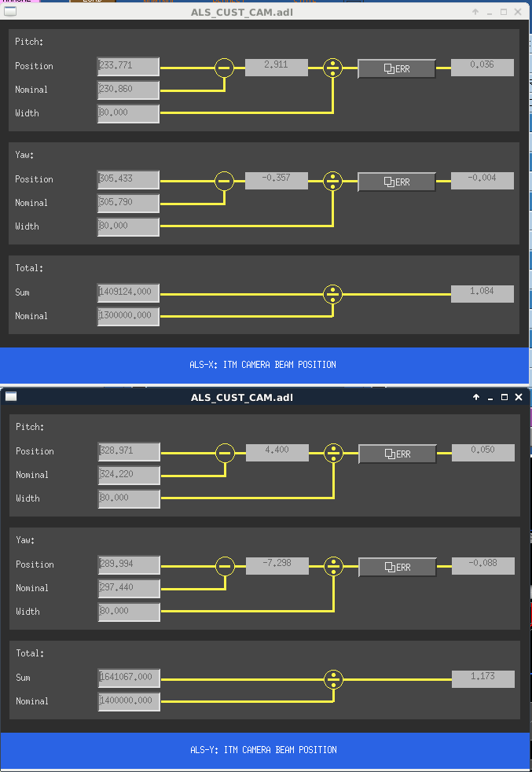The width and height of the screenshot is (532, 772).
Task: Open the window menu icon of ALS-Y window
Action: coord(11,397)
